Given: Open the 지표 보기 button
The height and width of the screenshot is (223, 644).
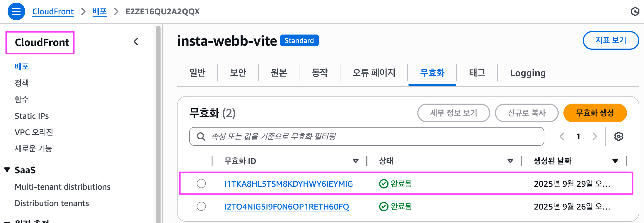Looking at the screenshot, I should 611,40.
